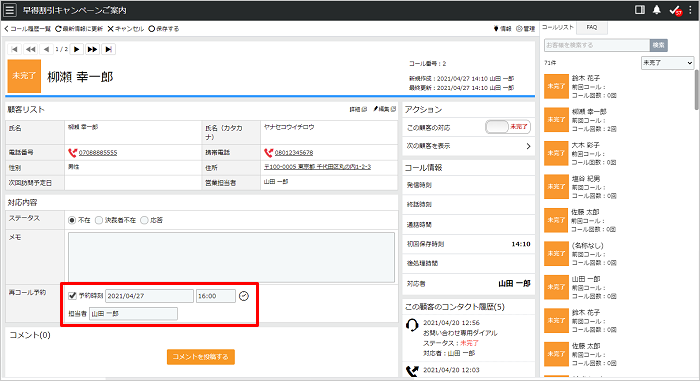
Task: Fast forward records with double-right arrow
Action: point(92,49)
